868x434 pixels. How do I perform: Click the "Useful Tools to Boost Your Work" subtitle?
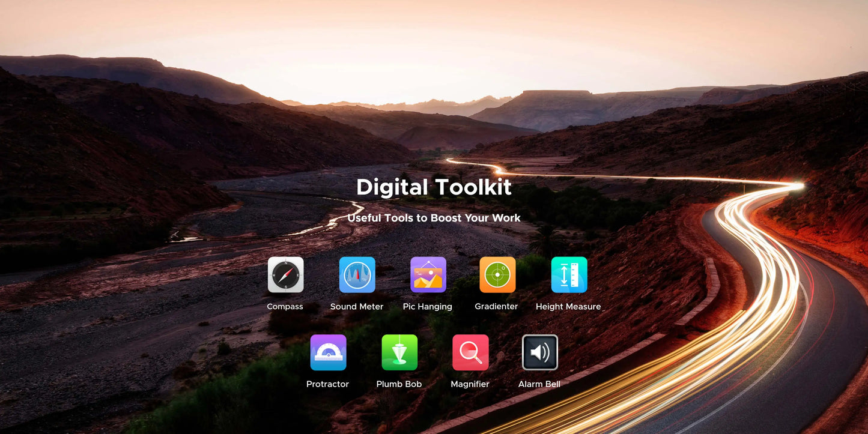tap(434, 218)
